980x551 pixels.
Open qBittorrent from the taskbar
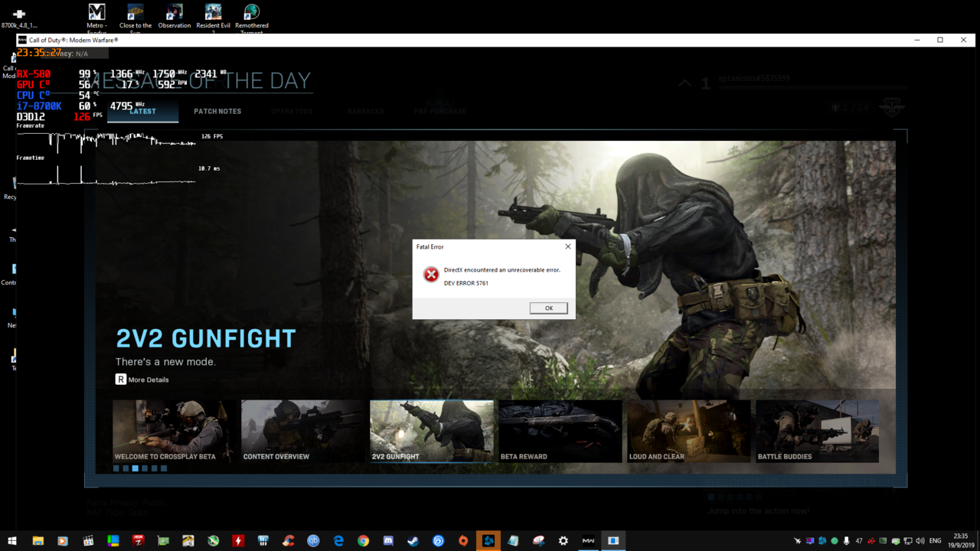click(x=313, y=540)
